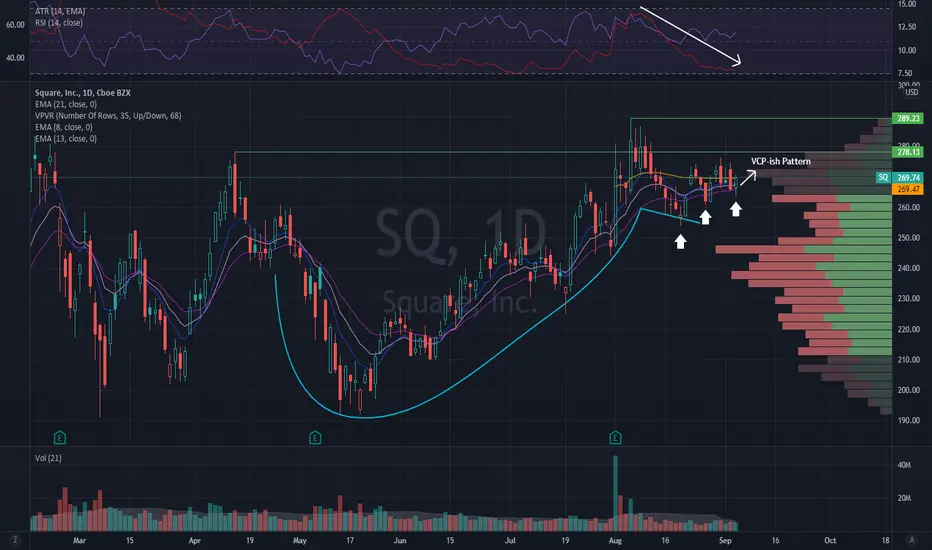Click the Apr label on the time axis

[x=194, y=540]
